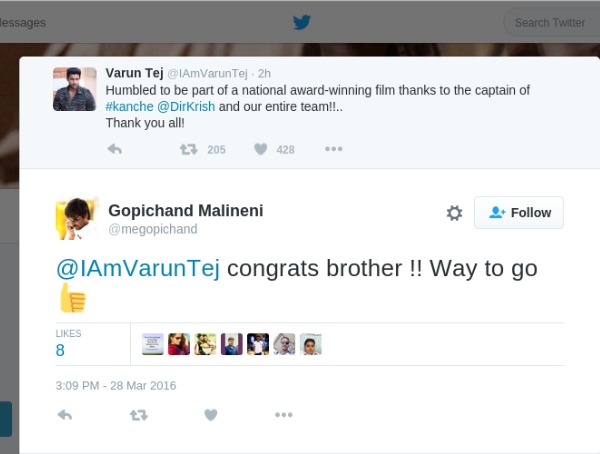This screenshot has width=600, height=454.
Task: Like Gopichand Malineni's tweet
Action: pyautogui.click(x=210, y=414)
